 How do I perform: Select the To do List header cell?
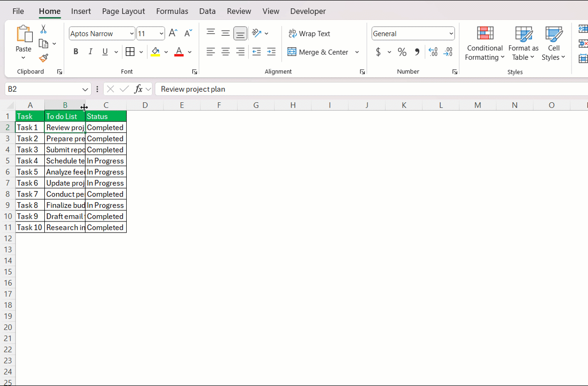click(x=65, y=116)
